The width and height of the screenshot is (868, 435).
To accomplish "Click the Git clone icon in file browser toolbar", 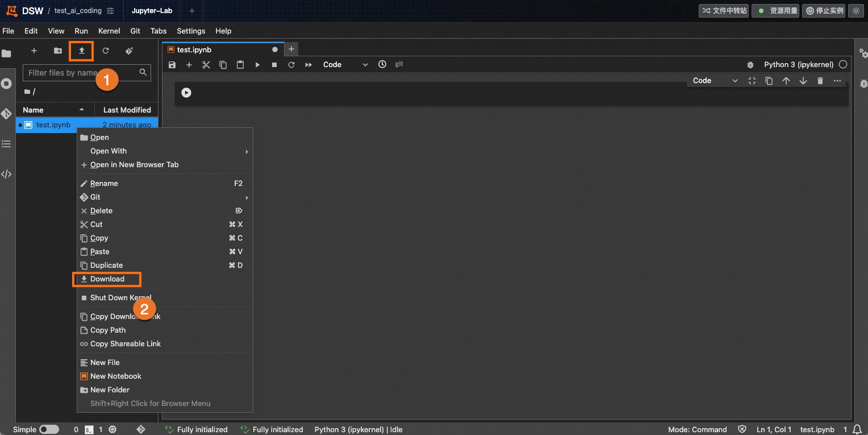I will (130, 51).
